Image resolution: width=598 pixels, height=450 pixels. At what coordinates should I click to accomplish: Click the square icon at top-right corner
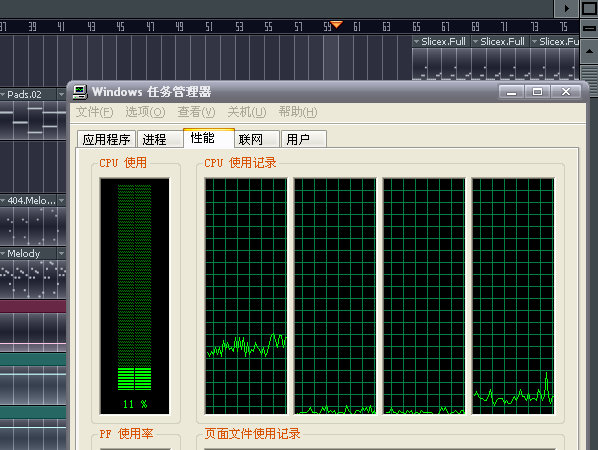(589, 8)
